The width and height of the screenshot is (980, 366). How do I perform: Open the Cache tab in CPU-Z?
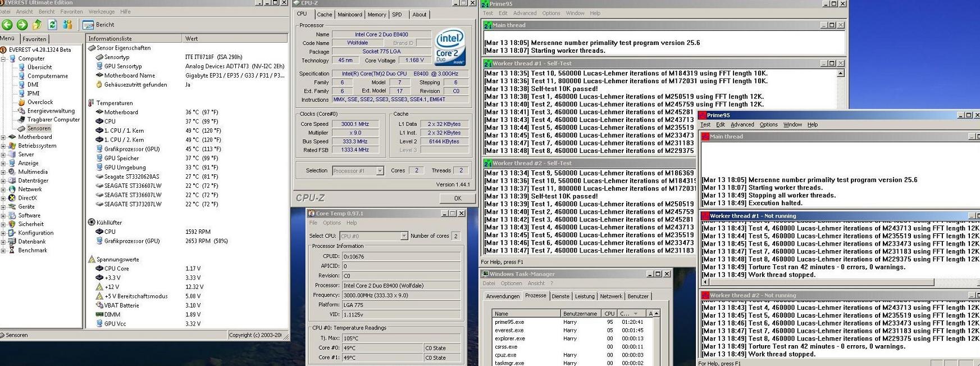324,15
